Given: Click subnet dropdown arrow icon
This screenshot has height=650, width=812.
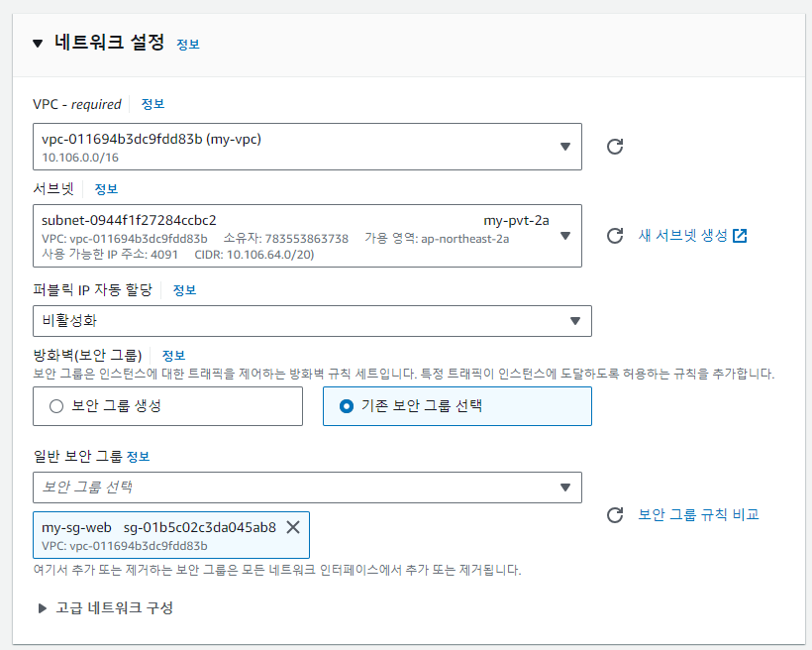Looking at the screenshot, I should 565,236.
